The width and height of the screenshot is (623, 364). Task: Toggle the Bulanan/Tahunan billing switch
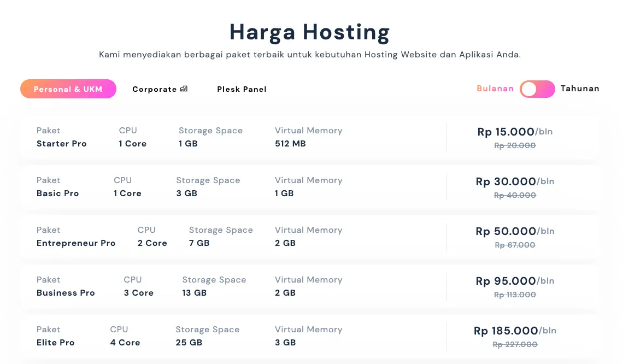pos(537,89)
